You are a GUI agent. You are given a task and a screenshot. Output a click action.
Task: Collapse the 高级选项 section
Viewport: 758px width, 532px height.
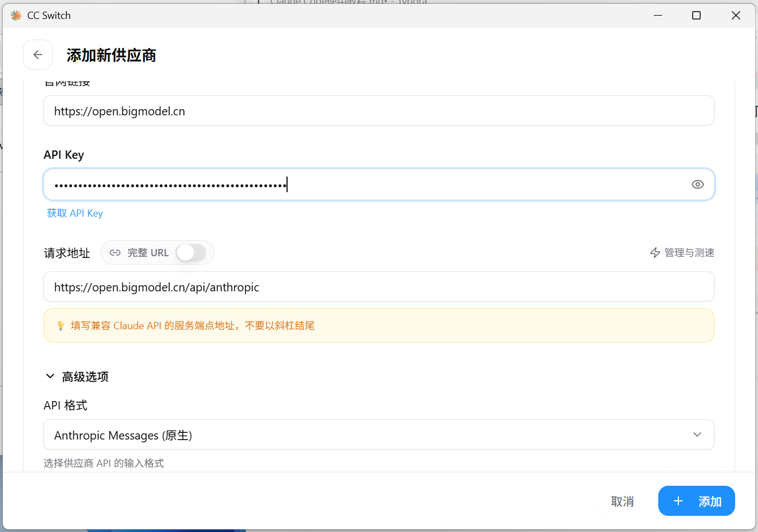76,377
